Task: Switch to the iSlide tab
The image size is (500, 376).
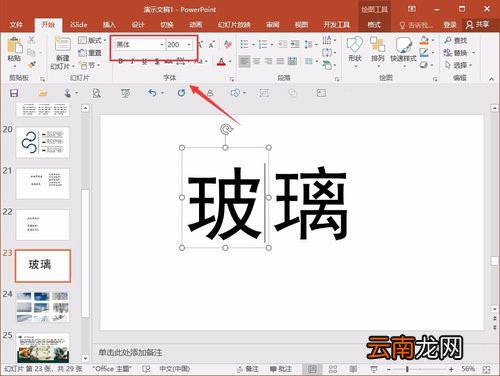Action: click(x=79, y=25)
